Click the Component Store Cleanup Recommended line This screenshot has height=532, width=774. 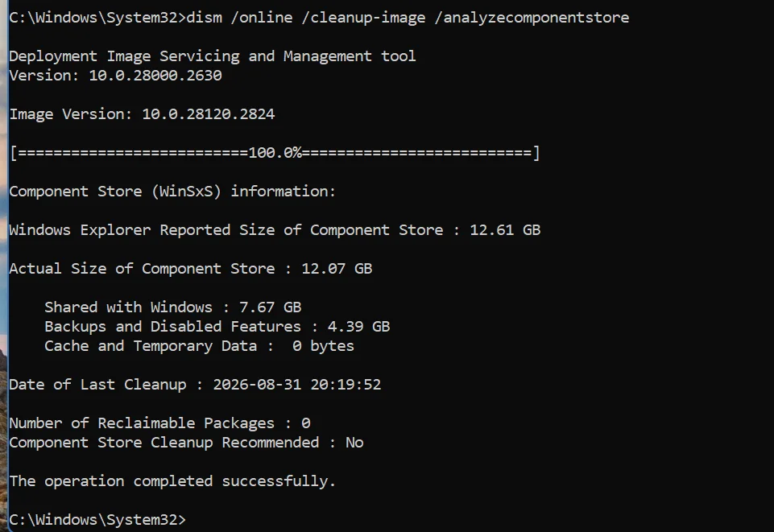(186, 443)
